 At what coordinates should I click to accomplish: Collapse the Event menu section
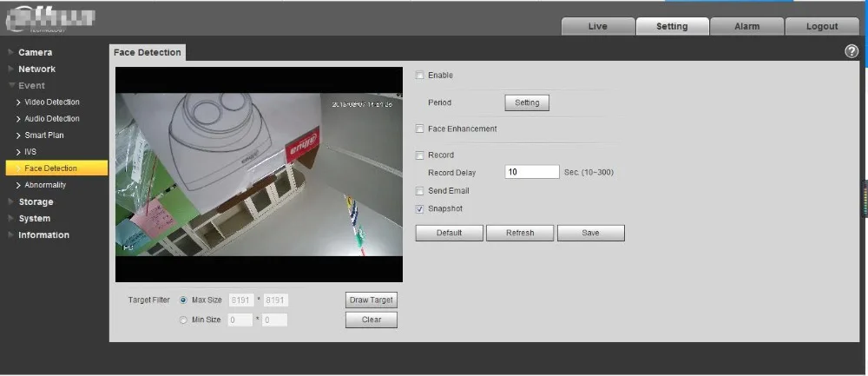click(x=31, y=86)
